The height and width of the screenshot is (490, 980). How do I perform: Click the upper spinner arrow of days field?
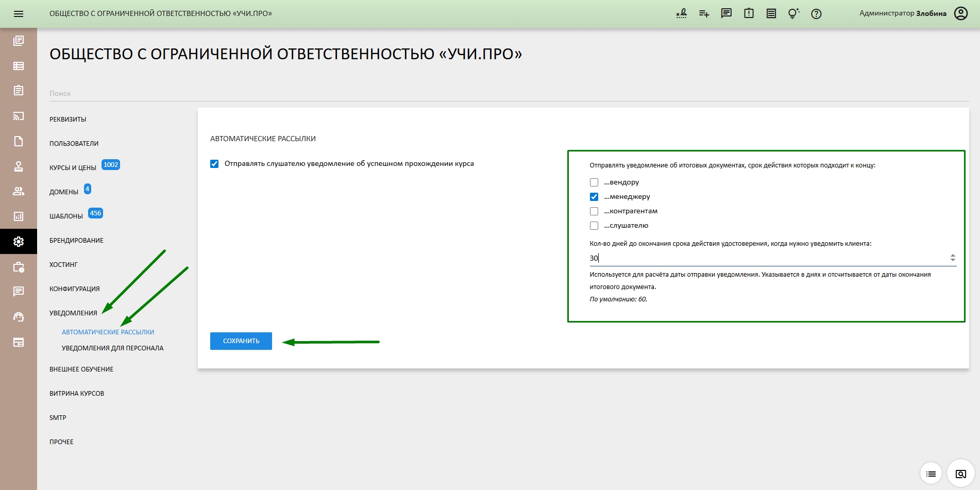pyautogui.click(x=953, y=254)
